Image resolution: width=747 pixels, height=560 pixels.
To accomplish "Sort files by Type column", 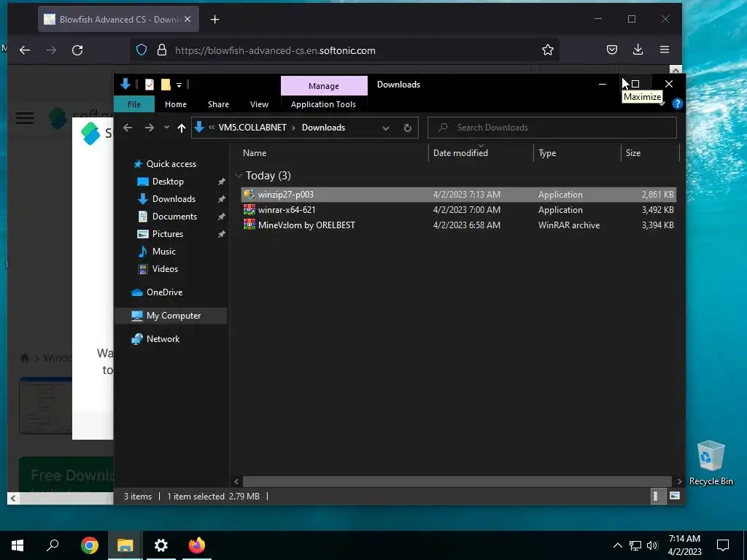I will pos(547,153).
